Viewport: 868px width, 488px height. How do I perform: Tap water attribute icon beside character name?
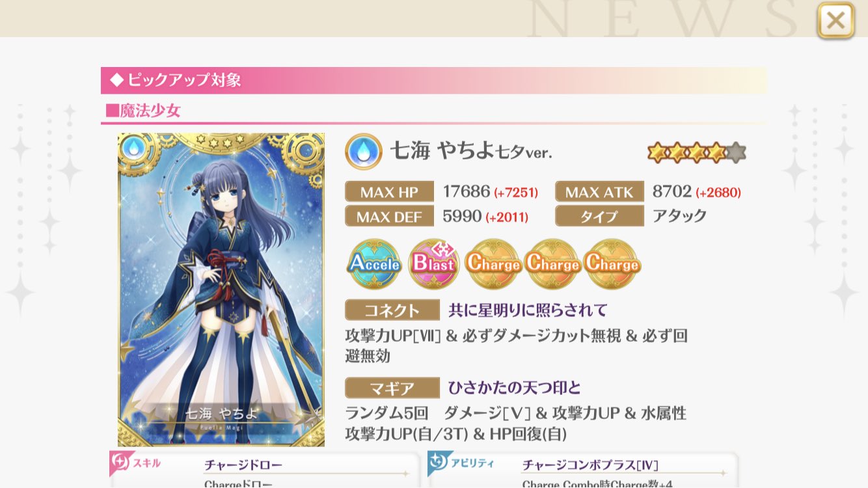click(363, 152)
